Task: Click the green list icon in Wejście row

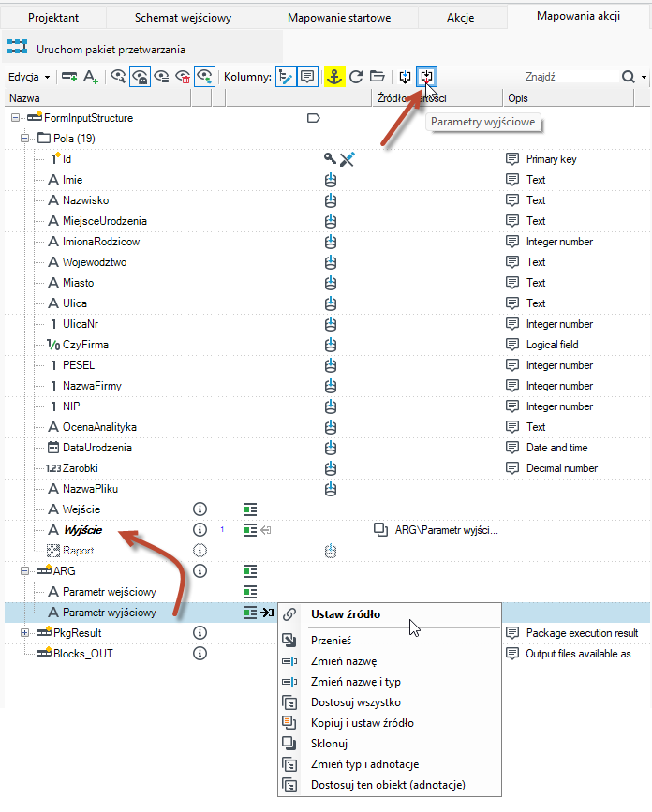Action: pos(251,509)
